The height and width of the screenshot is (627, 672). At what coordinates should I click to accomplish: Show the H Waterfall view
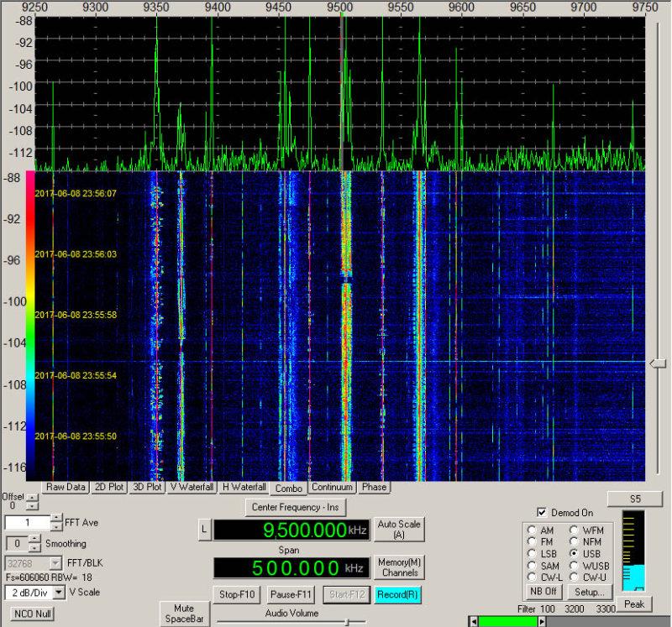coord(244,487)
